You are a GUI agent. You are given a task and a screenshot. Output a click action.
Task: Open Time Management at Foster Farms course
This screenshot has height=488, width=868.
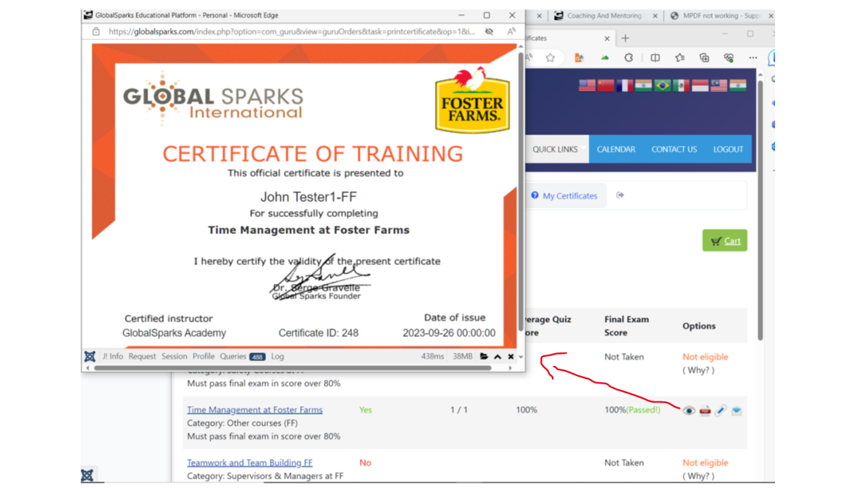click(255, 410)
